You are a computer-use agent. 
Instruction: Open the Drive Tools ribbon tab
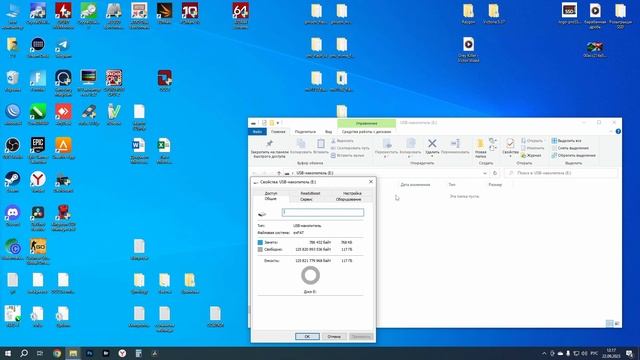pos(366,132)
